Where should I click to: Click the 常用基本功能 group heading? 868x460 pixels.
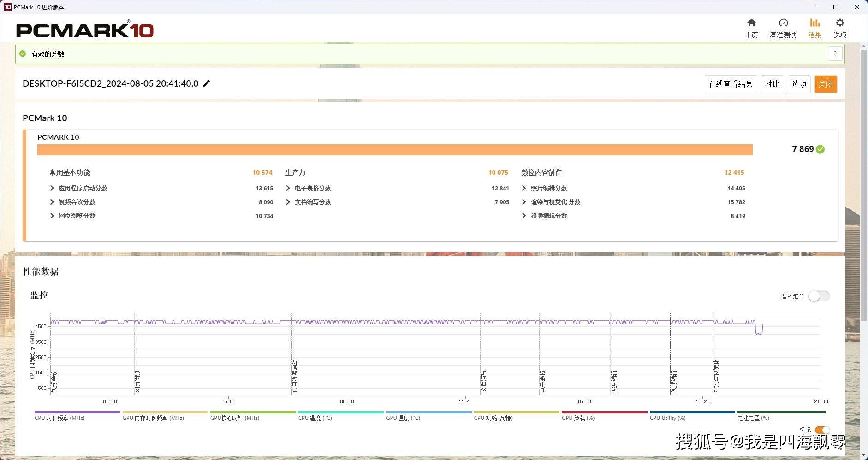coord(70,172)
